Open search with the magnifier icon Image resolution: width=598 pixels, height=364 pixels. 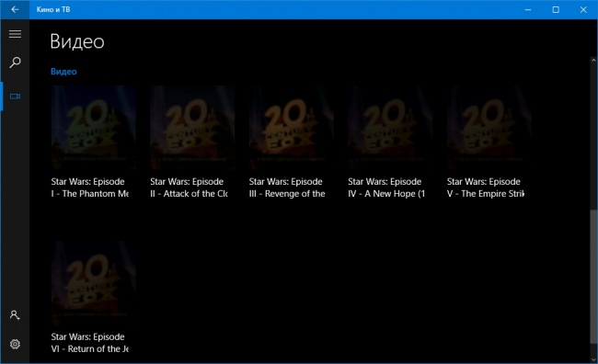coord(15,63)
